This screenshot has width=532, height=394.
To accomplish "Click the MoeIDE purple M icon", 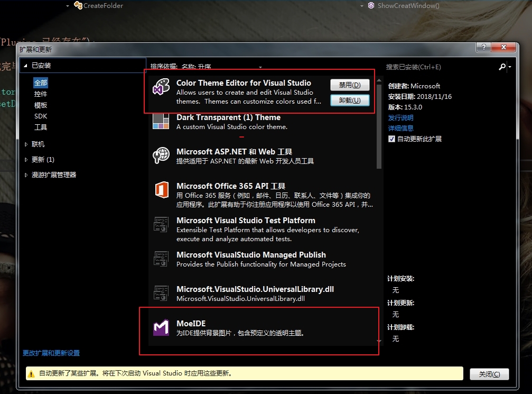I will pyautogui.click(x=161, y=327).
